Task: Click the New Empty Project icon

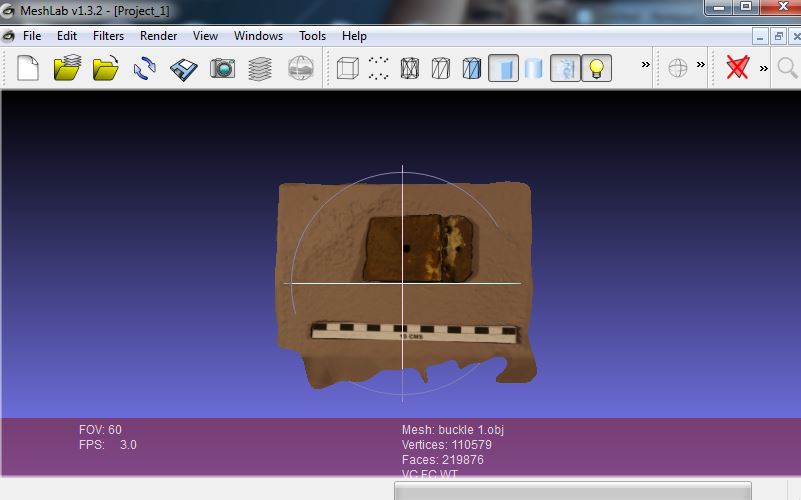Action: pos(28,68)
